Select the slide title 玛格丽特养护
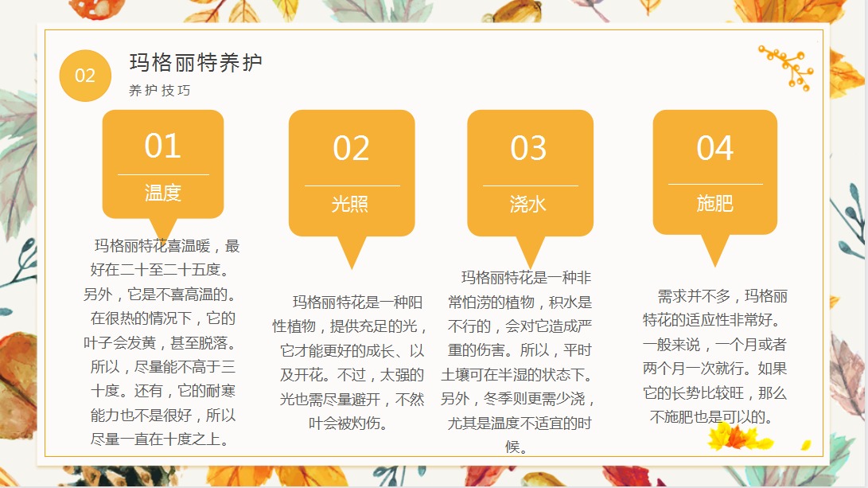868x488 pixels. [x=196, y=64]
